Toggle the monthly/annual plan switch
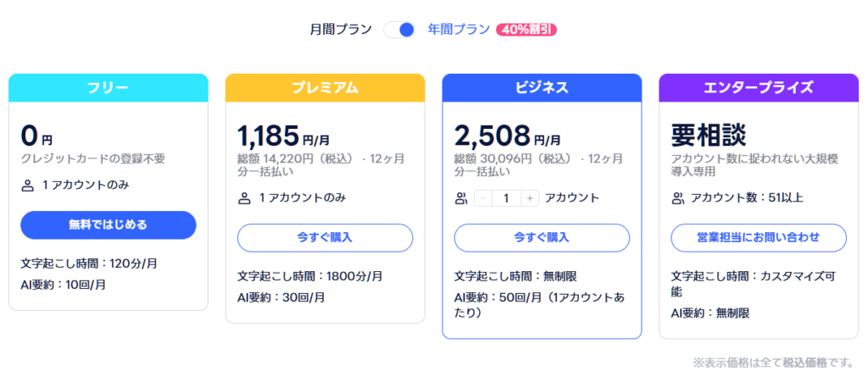 tap(399, 30)
